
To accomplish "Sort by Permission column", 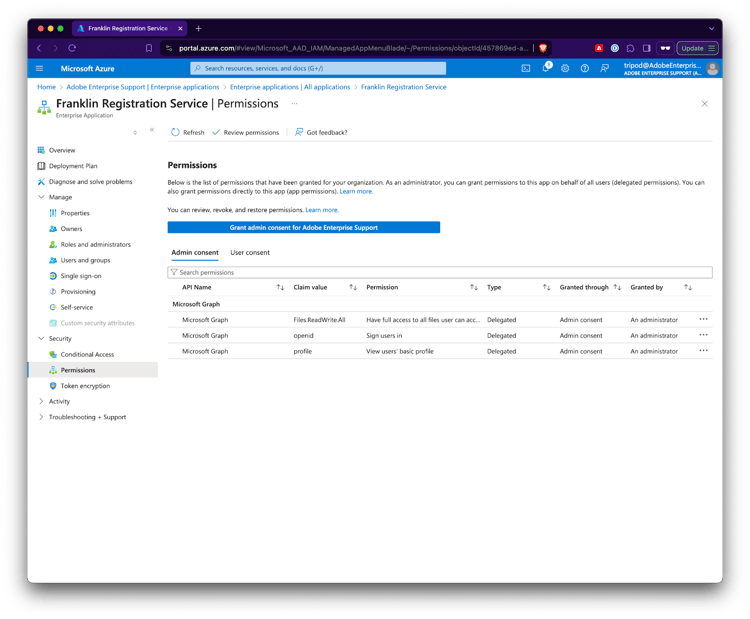I will click(x=474, y=287).
